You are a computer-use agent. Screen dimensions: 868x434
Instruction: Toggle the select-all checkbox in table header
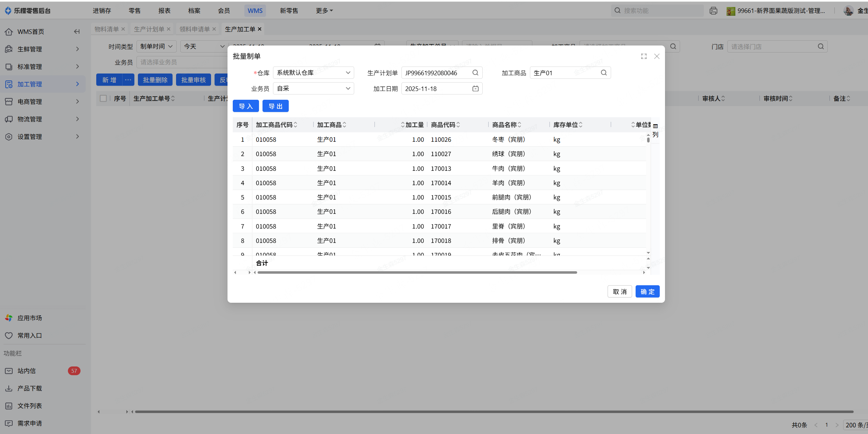[103, 98]
